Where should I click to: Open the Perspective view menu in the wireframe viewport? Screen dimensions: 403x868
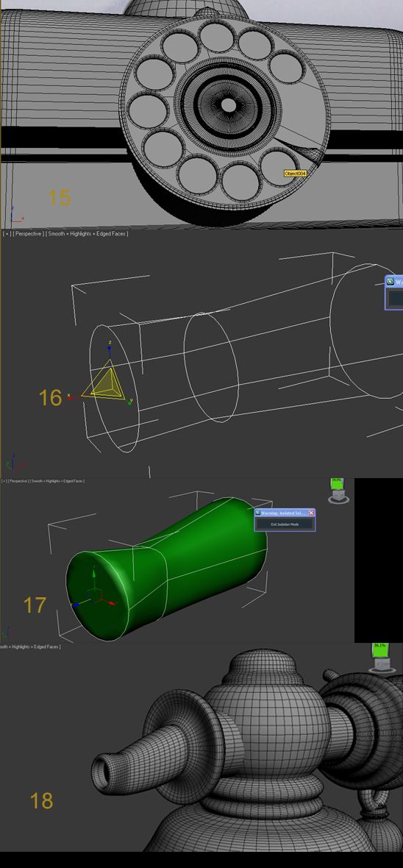coord(28,234)
